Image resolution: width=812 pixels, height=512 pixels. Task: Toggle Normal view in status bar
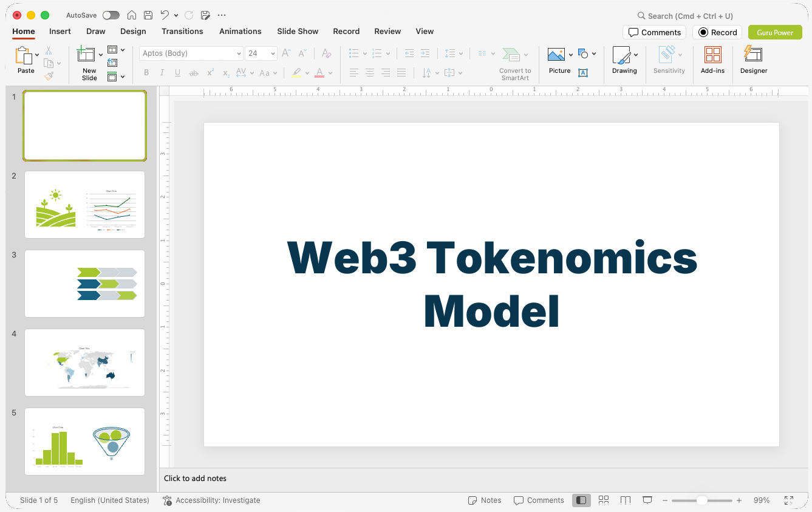coord(581,500)
